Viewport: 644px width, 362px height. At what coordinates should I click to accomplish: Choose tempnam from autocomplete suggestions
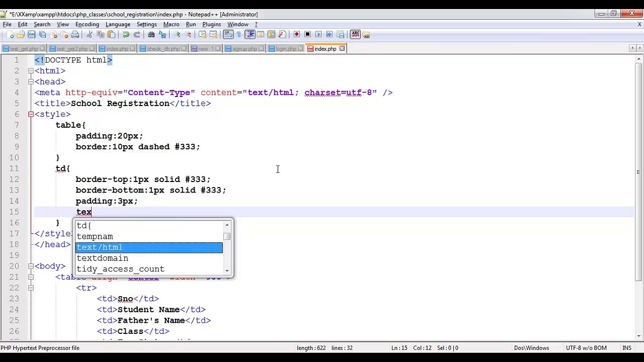[x=149, y=236]
